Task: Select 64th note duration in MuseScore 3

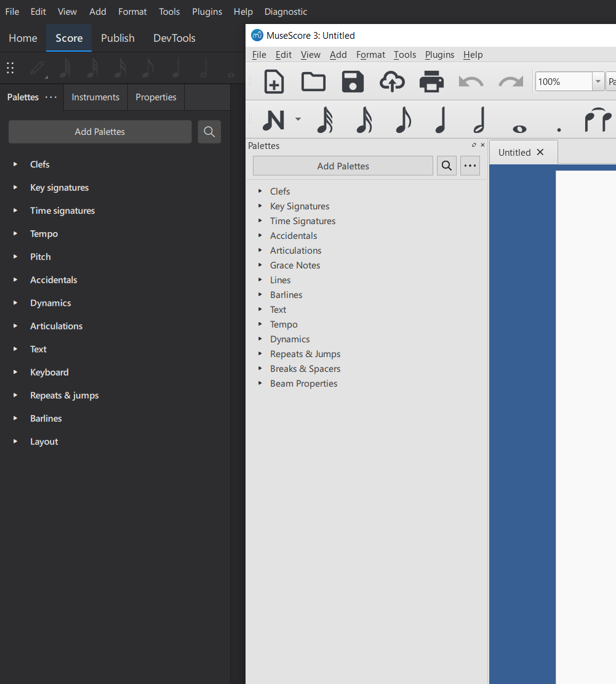Action: (325, 120)
